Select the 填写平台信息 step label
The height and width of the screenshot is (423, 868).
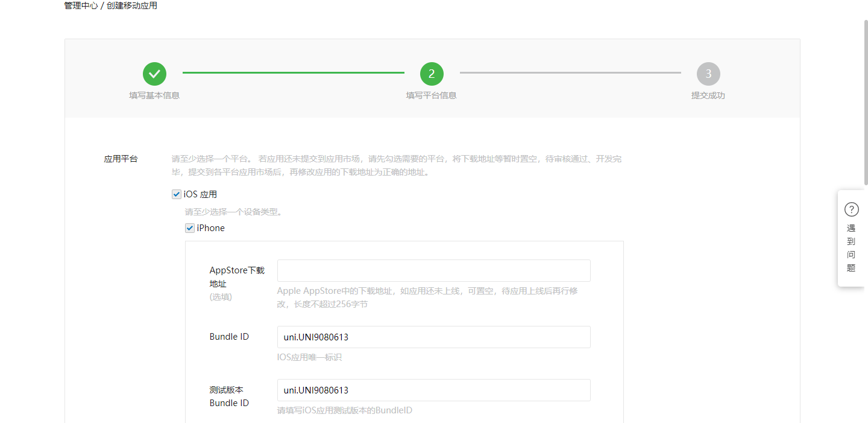[432, 95]
